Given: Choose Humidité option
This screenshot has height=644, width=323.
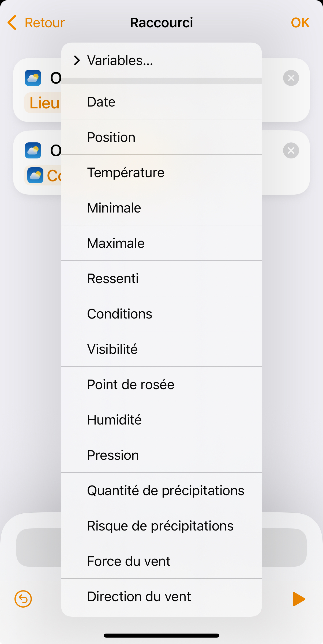Looking at the screenshot, I should 161,420.
